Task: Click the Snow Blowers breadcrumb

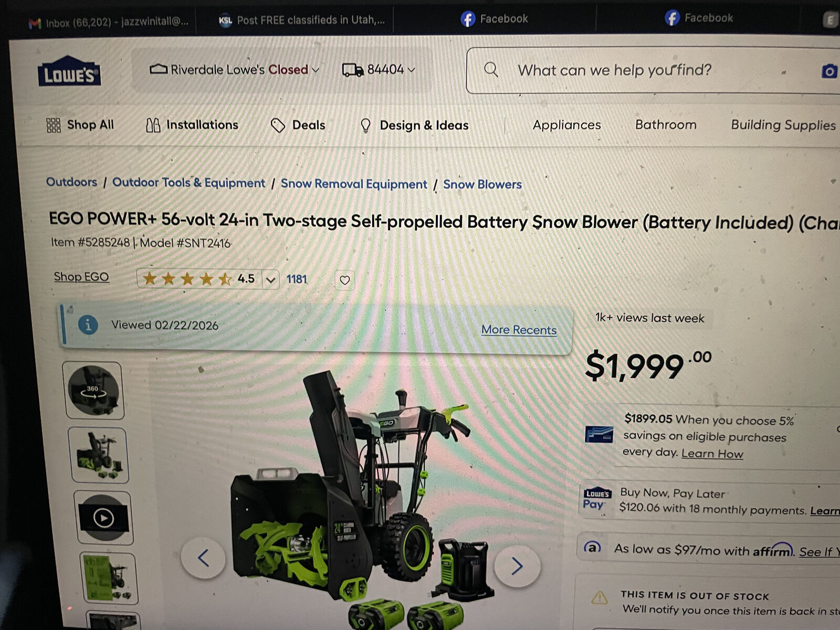Action: click(x=482, y=184)
